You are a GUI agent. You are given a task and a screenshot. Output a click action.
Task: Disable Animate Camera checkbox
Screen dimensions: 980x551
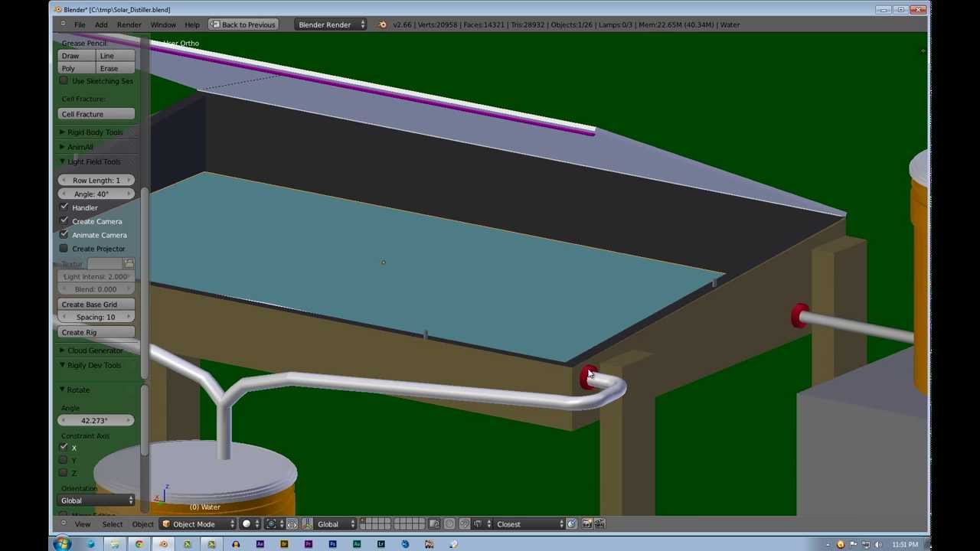click(64, 235)
